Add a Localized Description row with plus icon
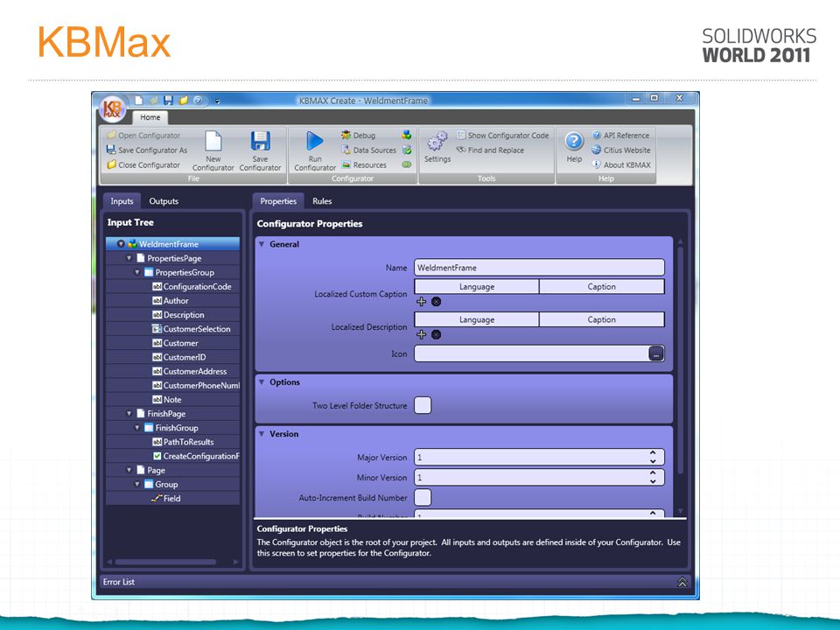Screen dimensions: 840x630 (x=422, y=335)
